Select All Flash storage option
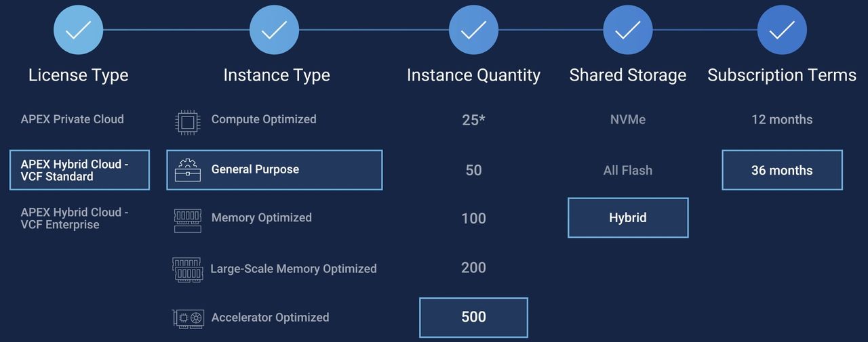Screen dimensions: 868x342 coord(628,171)
